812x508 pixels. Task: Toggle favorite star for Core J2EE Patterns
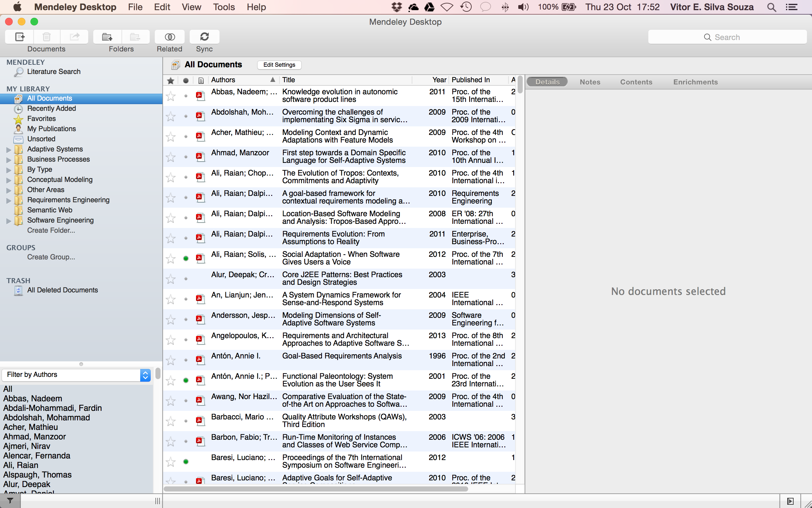(171, 279)
